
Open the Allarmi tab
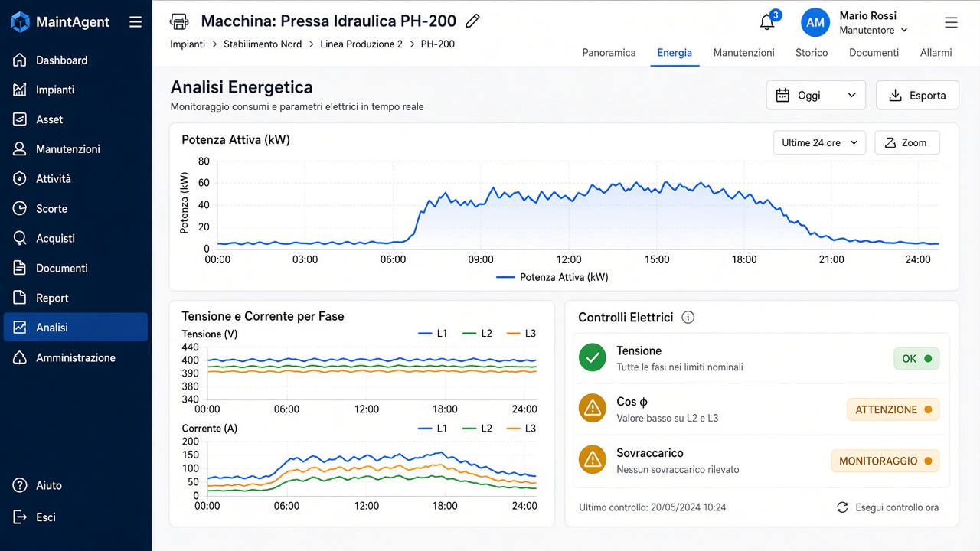point(936,53)
